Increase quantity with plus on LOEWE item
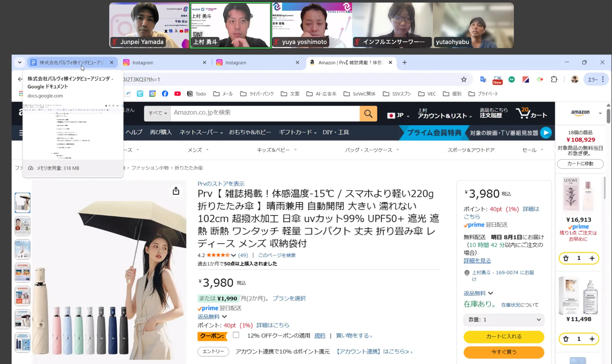This screenshot has width=612, height=364. [x=592, y=258]
